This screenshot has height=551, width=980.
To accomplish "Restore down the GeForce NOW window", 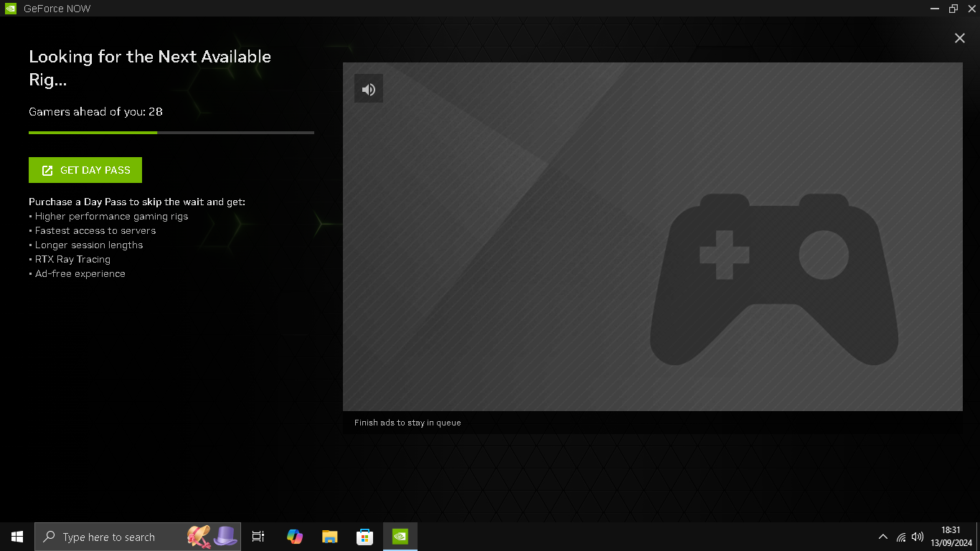I will pyautogui.click(x=953, y=9).
